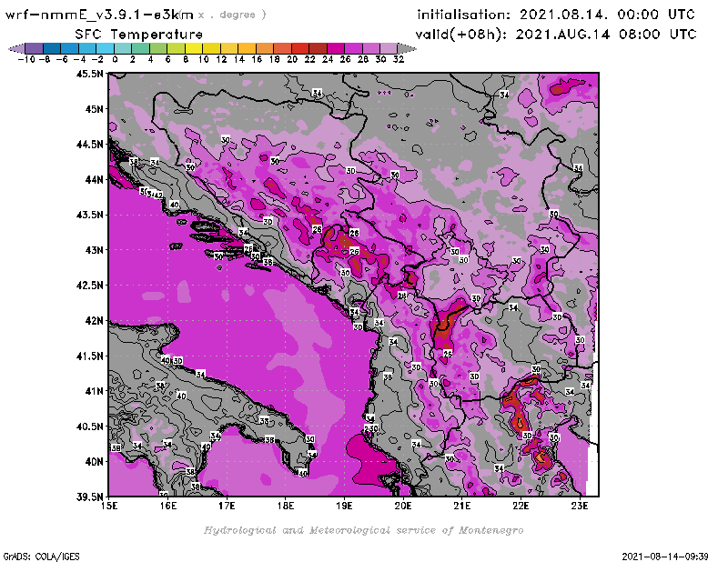
Task: Click the 23E longitude label
Action: coord(580,506)
